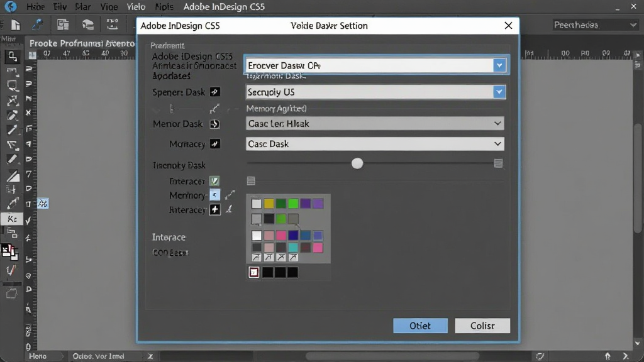Click the red checkmark tool in toolbox

click(x=11, y=270)
